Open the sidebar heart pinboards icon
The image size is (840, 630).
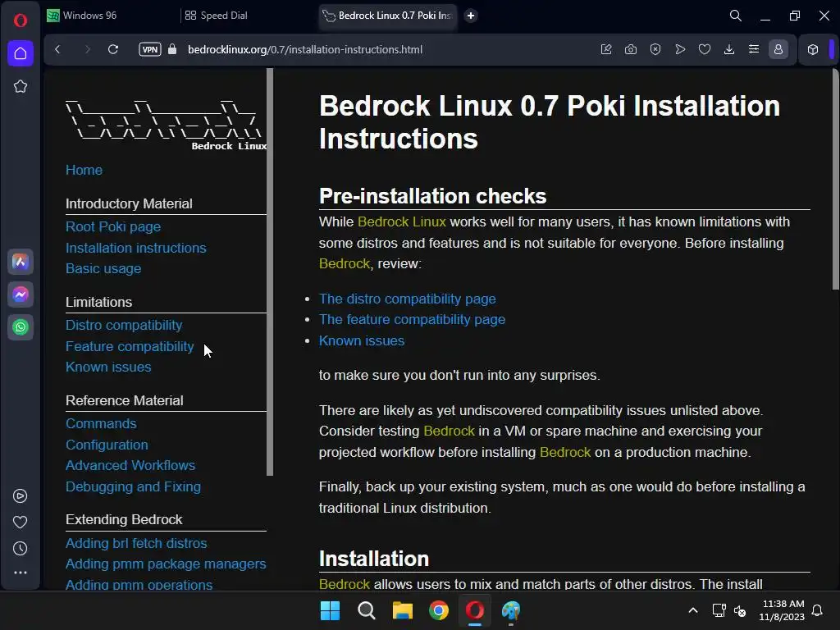coord(21,522)
